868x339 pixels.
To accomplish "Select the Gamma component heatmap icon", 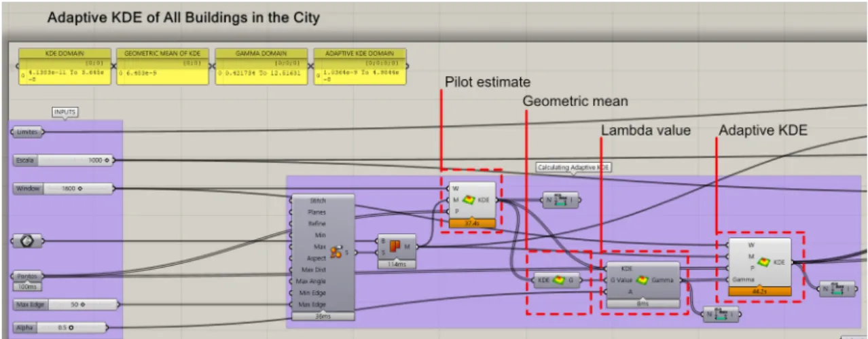I will [x=643, y=280].
